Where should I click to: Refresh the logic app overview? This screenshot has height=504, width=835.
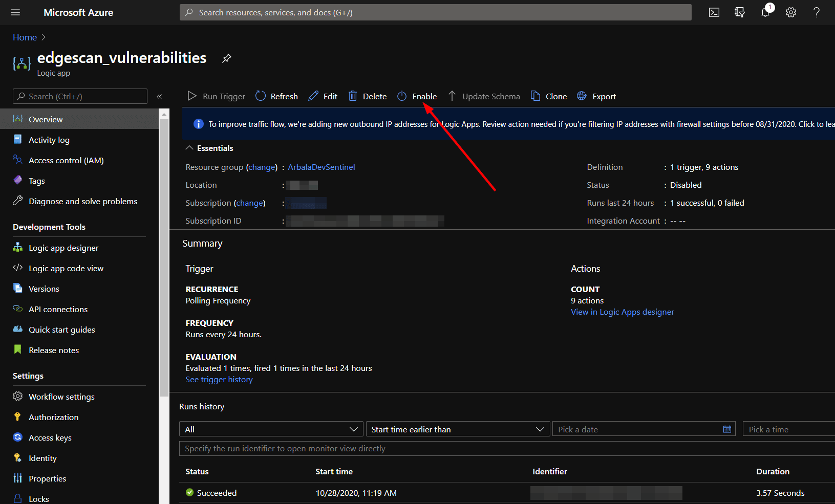click(276, 96)
